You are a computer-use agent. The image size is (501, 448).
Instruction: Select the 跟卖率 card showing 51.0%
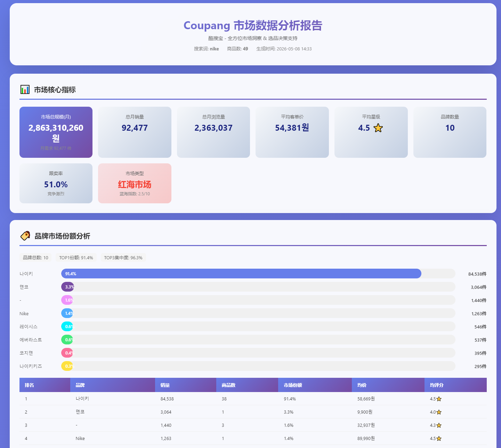point(56,183)
